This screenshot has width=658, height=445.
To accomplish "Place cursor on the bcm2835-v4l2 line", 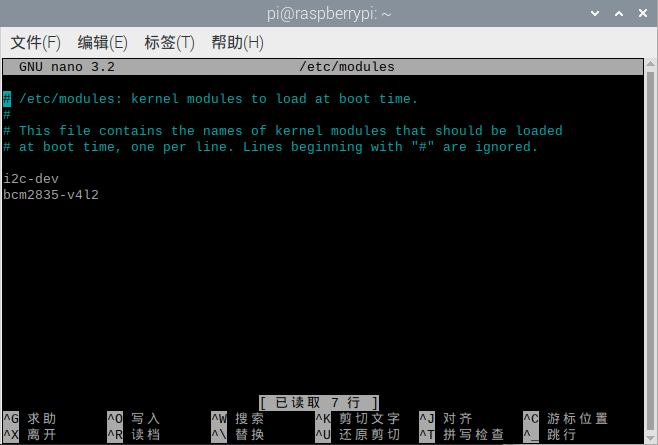I will (51, 195).
